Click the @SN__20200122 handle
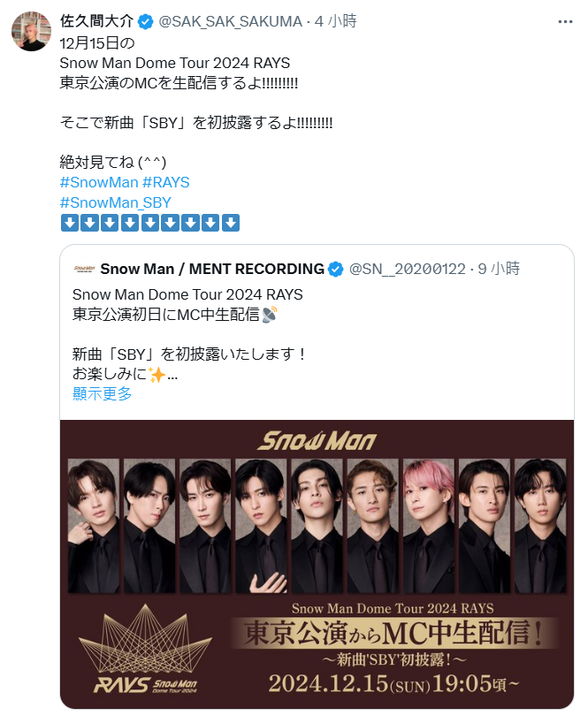This screenshot has width=588, height=716. tap(407, 269)
